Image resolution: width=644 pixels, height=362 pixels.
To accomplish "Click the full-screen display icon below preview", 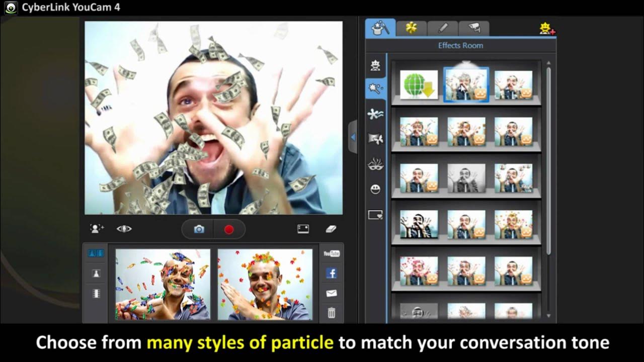I will coord(303,229).
